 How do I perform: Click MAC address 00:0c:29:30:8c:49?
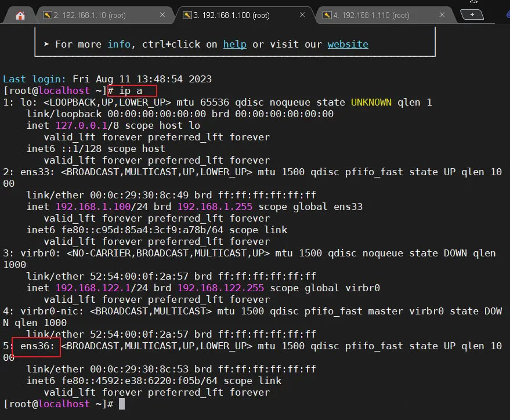pos(139,195)
